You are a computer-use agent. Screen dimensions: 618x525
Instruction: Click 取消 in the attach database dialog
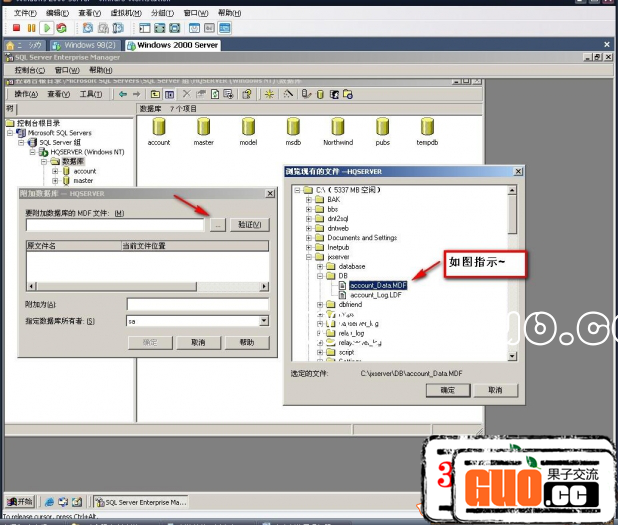click(198, 343)
